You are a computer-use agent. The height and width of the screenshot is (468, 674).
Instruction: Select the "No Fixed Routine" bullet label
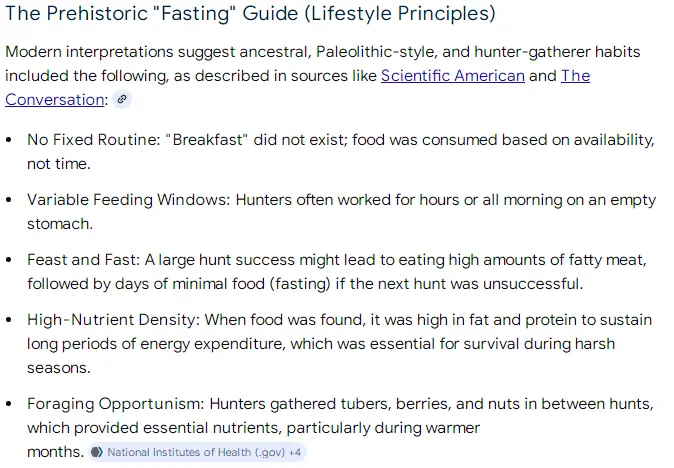click(x=93, y=140)
